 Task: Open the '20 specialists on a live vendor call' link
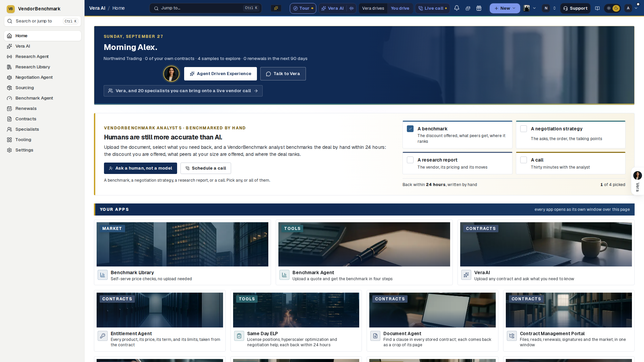click(x=183, y=91)
